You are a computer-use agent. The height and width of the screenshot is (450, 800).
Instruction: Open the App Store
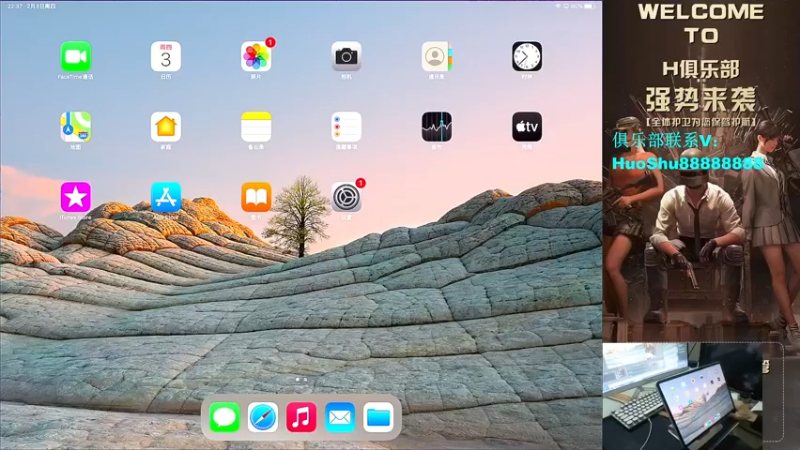[x=166, y=197]
